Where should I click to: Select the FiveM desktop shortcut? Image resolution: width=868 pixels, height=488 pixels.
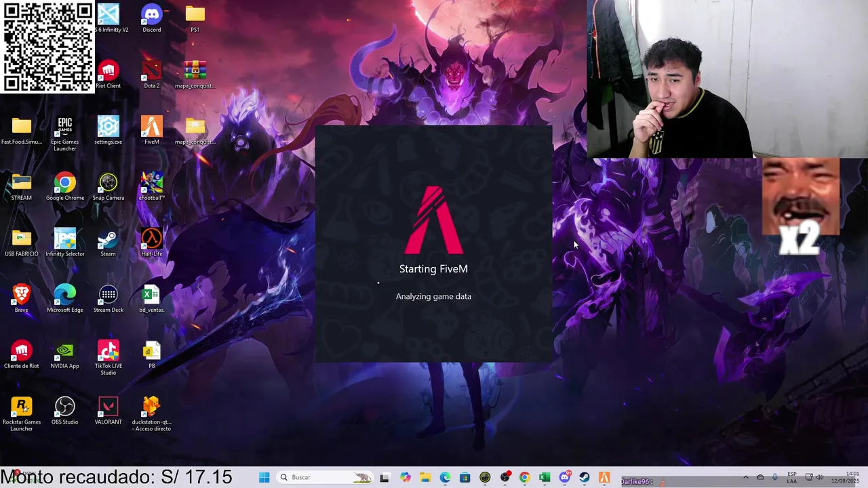151,130
